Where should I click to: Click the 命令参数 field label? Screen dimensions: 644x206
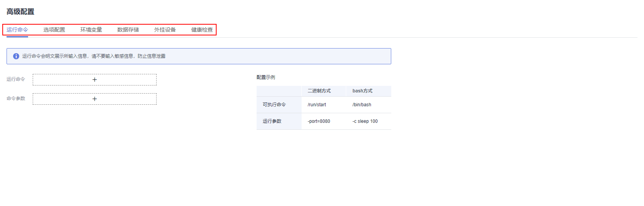[x=16, y=99]
